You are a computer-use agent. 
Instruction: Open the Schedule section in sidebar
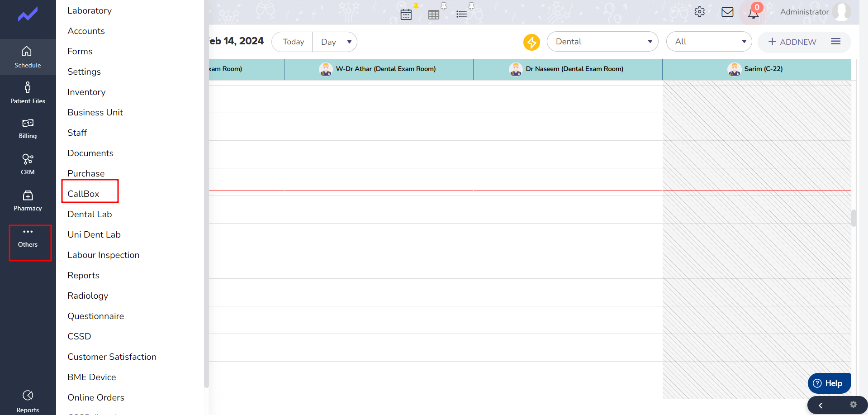[x=28, y=57]
